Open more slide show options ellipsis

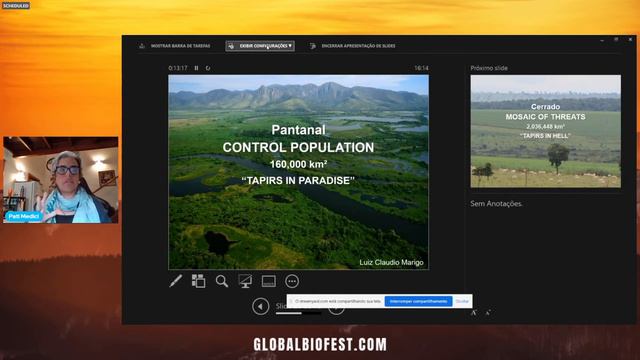(x=292, y=281)
